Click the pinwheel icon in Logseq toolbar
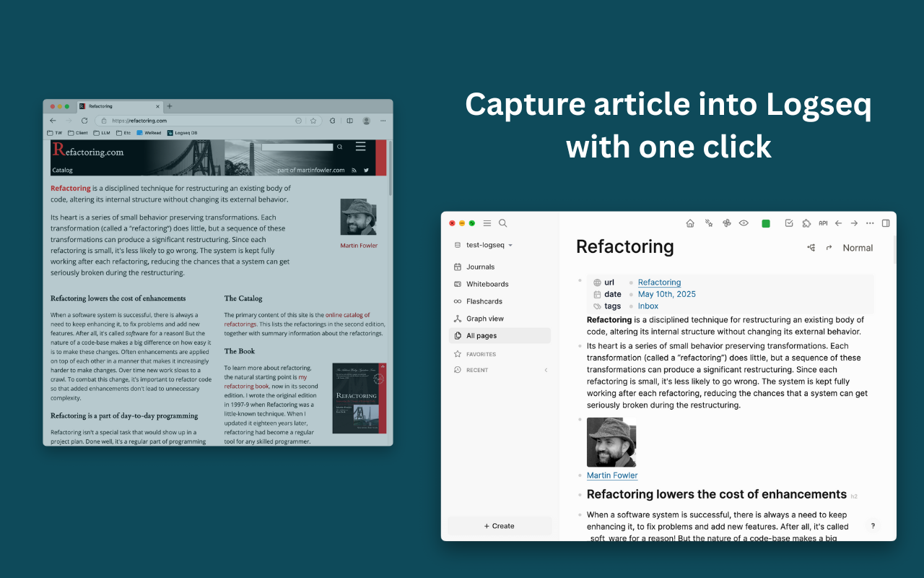Image resolution: width=924 pixels, height=578 pixels. pyautogui.click(x=727, y=223)
